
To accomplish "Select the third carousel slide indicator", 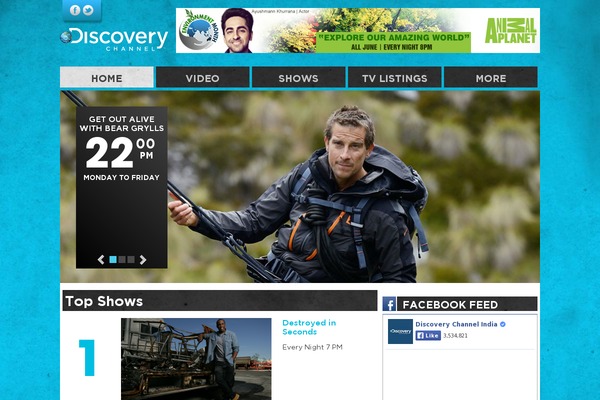I will point(131,260).
